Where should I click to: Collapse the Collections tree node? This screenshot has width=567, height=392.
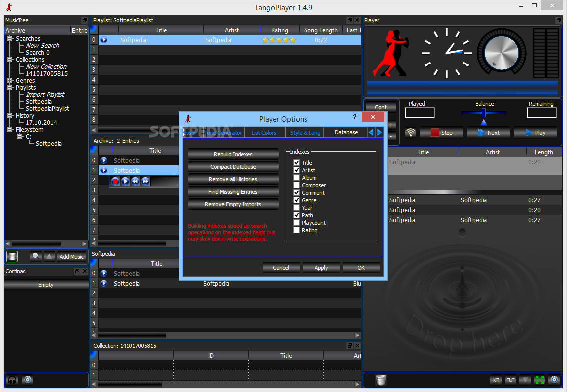(10, 59)
